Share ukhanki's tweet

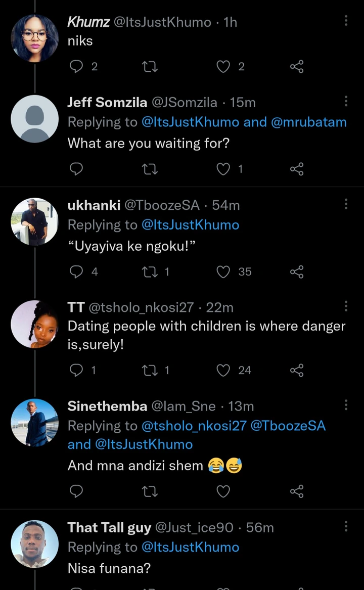tap(297, 271)
